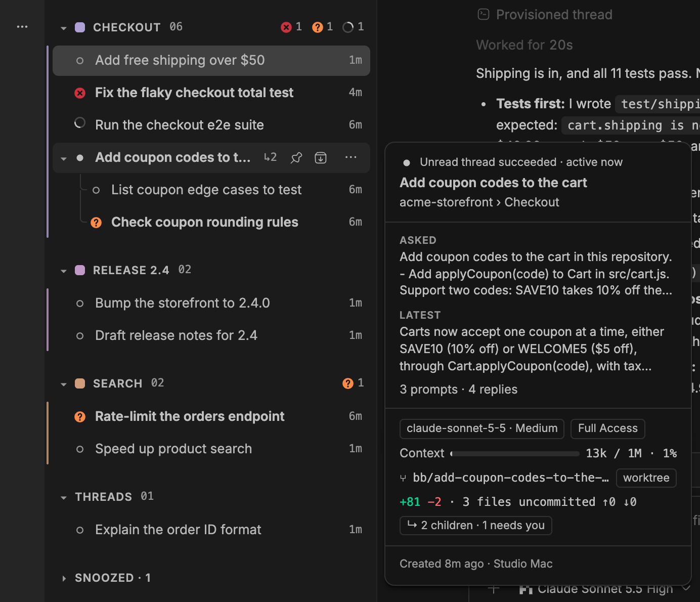Open Bump the storefront to 2.4.0
700x602 pixels.
(x=211, y=303)
